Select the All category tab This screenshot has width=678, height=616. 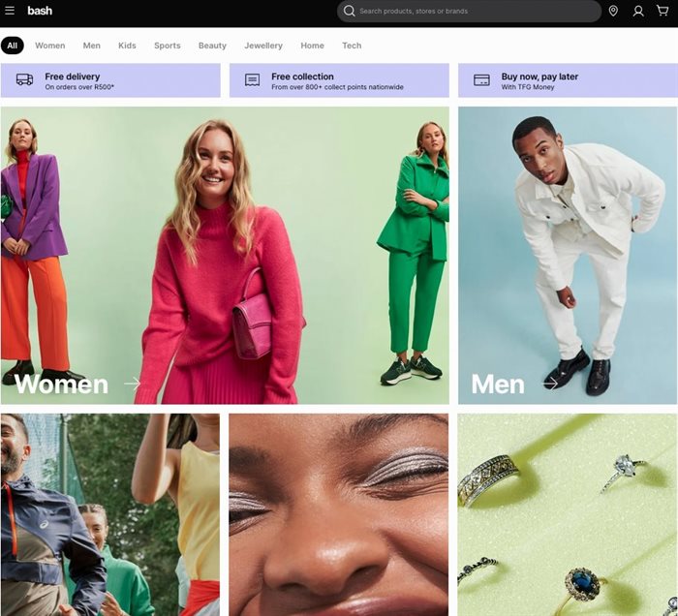click(x=13, y=46)
